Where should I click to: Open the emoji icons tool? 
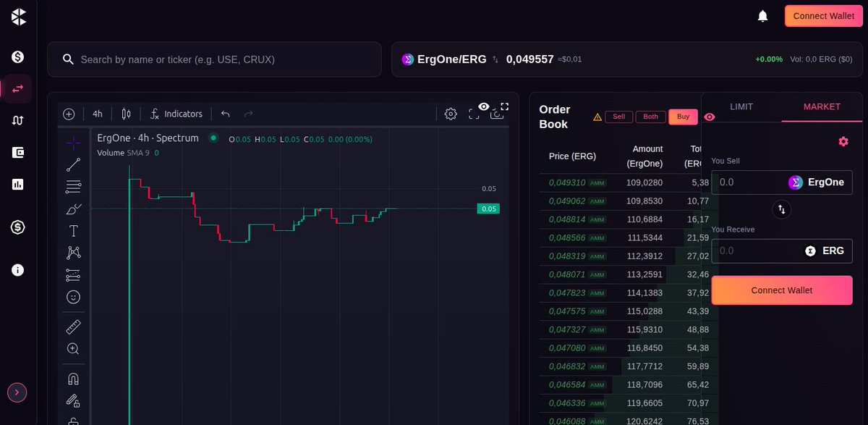(x=73, y=297)
